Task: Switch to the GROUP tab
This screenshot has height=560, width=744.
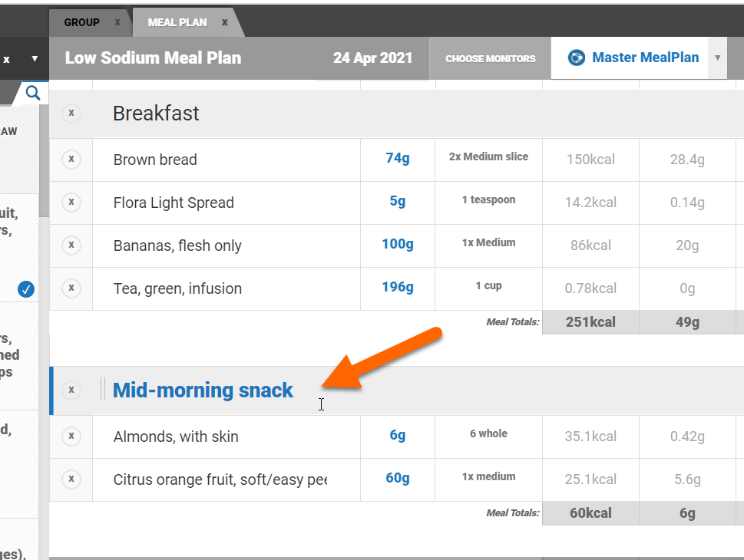Action: 81,22
